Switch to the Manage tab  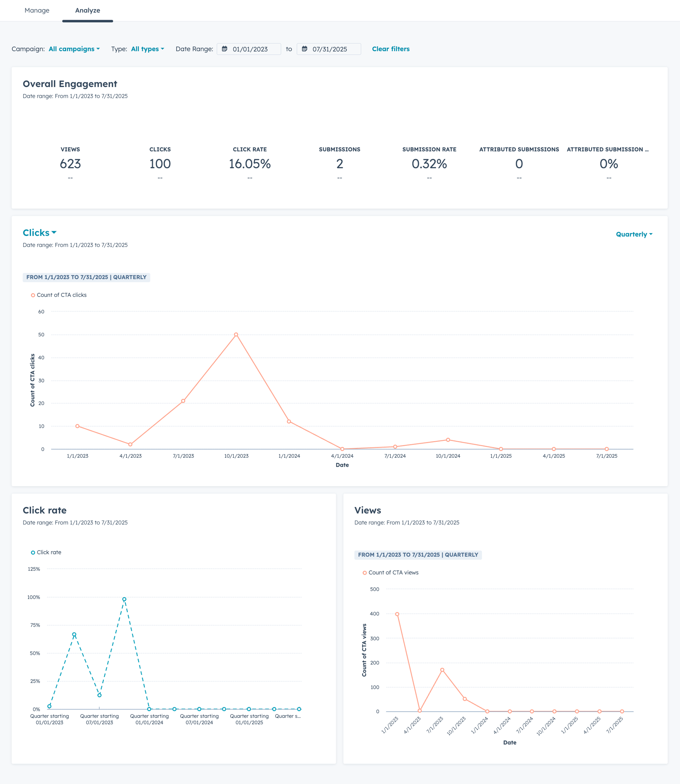pyautogui.click(x=37, y=10)
